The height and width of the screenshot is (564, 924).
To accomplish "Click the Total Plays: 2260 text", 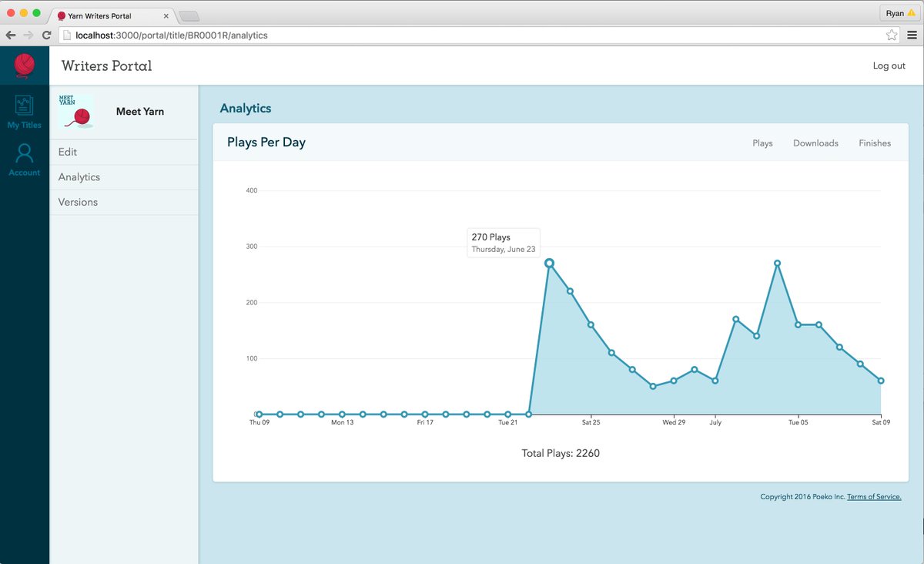I will tap(561, 453).
